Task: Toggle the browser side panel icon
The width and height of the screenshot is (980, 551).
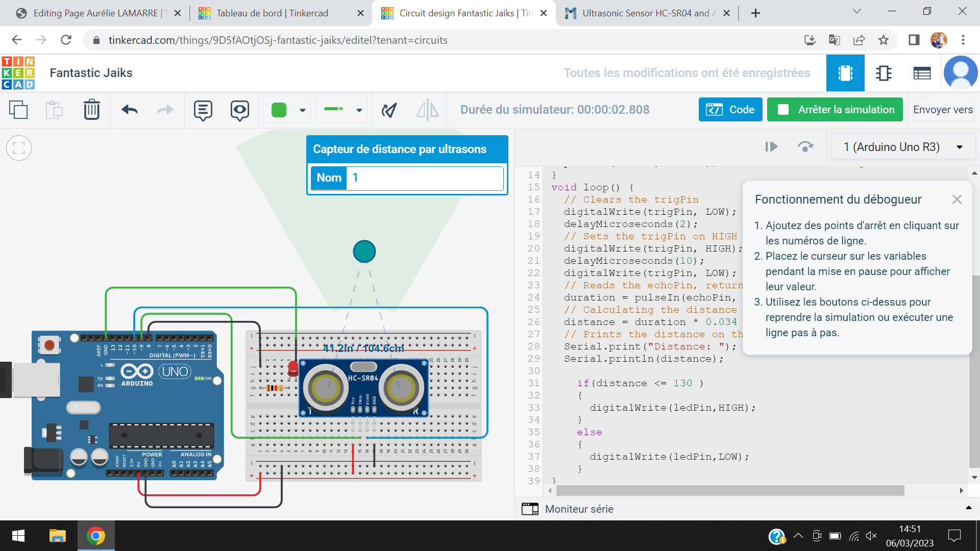Action: coord(914,40)
